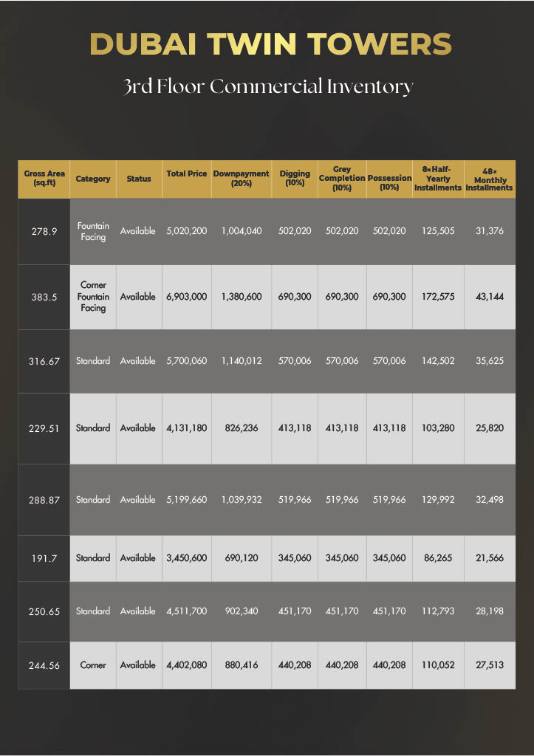Click the Digging (10%) column header
Image resolution: width=534 pixels, height=756 pixels.
pos(295,179)
